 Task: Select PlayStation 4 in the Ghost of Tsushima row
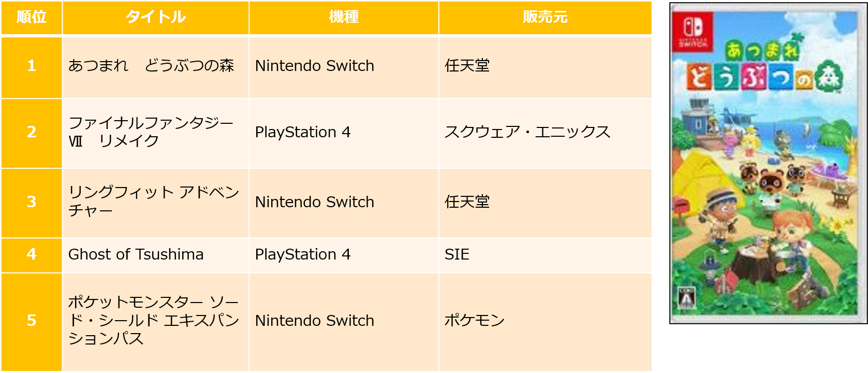tap(303, 254)
